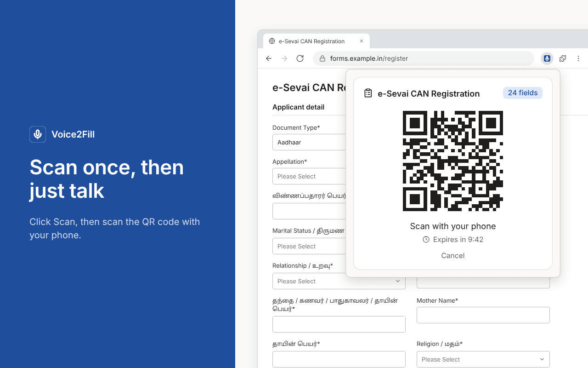Expand the Relationship dropdown
The width and height of the screenshot is (588, 368).
pyautogui.click(x=339, y=281)
